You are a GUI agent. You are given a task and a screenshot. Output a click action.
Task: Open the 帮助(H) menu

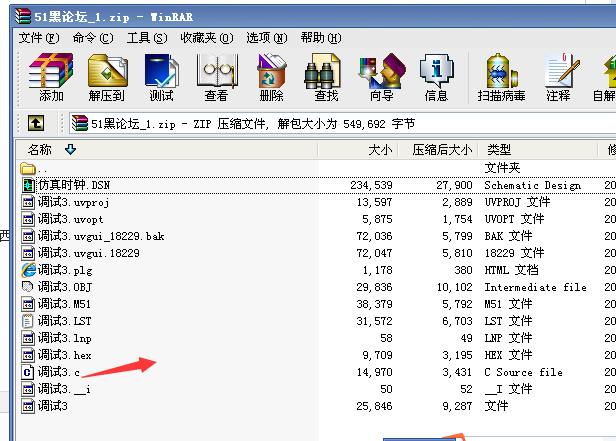click(x=321, y=38)
